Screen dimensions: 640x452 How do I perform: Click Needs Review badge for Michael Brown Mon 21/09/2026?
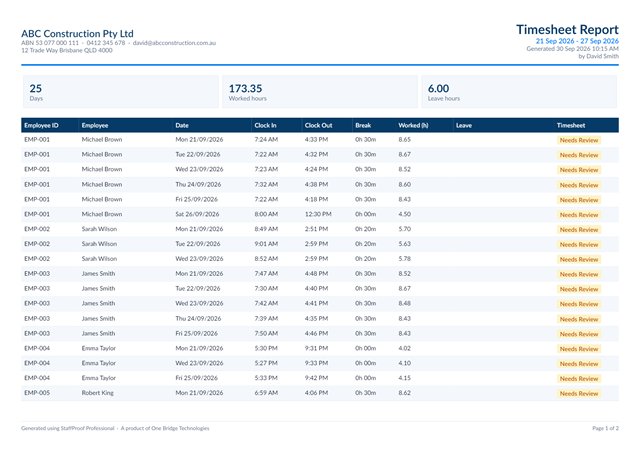point(579,140)
